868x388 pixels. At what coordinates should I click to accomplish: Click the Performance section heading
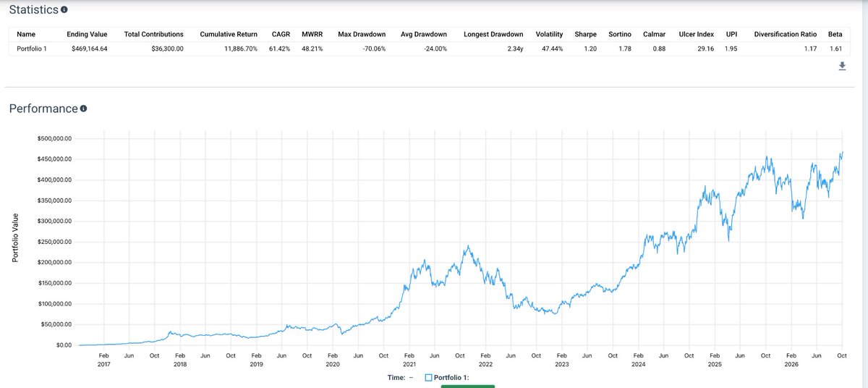(43, 109)
